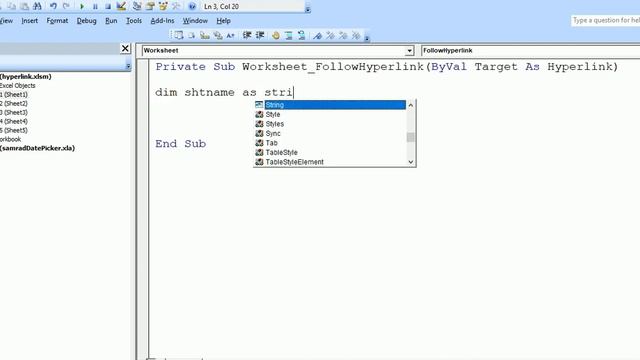Select samradDatePicker.xla project in tree
Screen dimensions: 640x360
(37, 148)
